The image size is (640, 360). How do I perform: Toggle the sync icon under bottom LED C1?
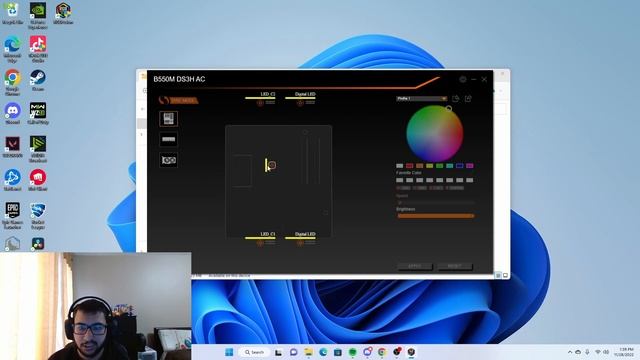[x=260, y=243]
